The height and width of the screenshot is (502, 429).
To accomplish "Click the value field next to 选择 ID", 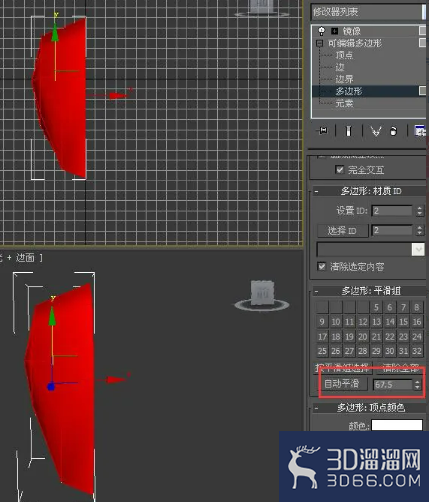I will click(x=392, y=230).
